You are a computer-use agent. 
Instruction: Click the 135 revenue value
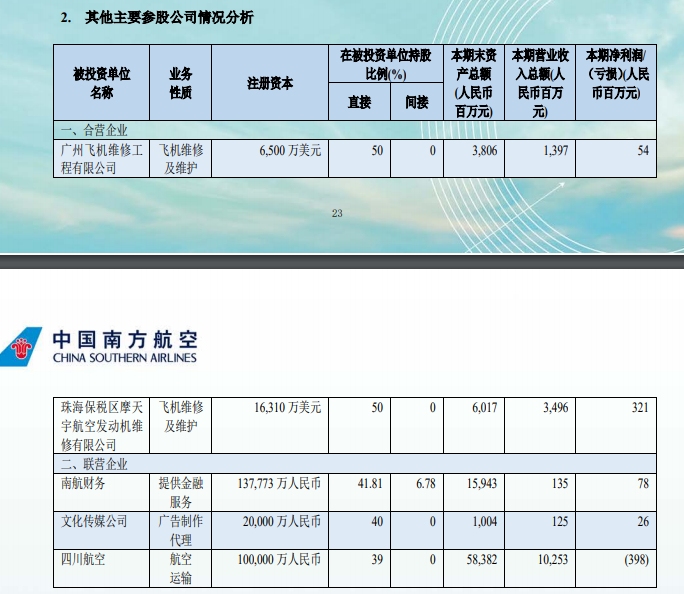coord(560,483)
